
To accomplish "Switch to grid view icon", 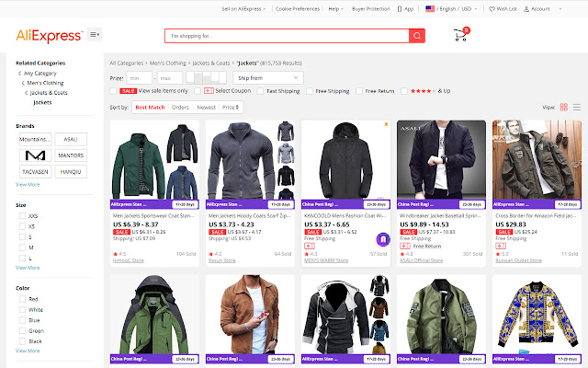I will click(563, 108).
